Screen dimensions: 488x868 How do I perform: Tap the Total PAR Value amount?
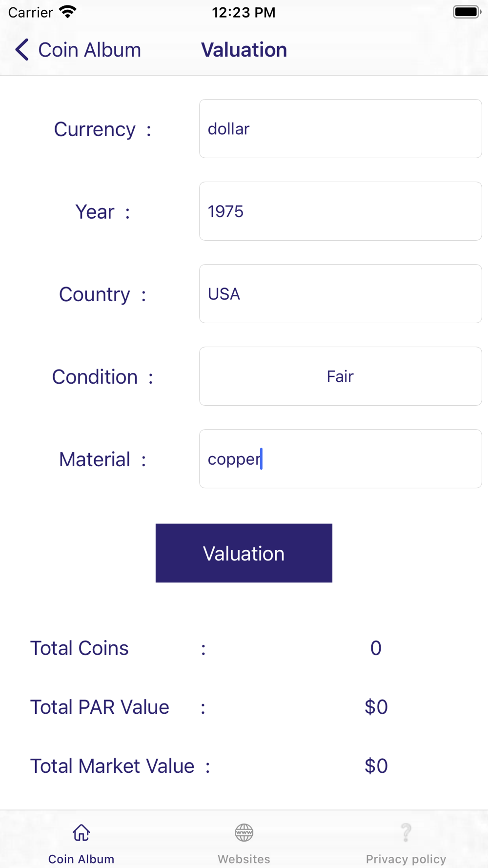(x=376, y=707)
